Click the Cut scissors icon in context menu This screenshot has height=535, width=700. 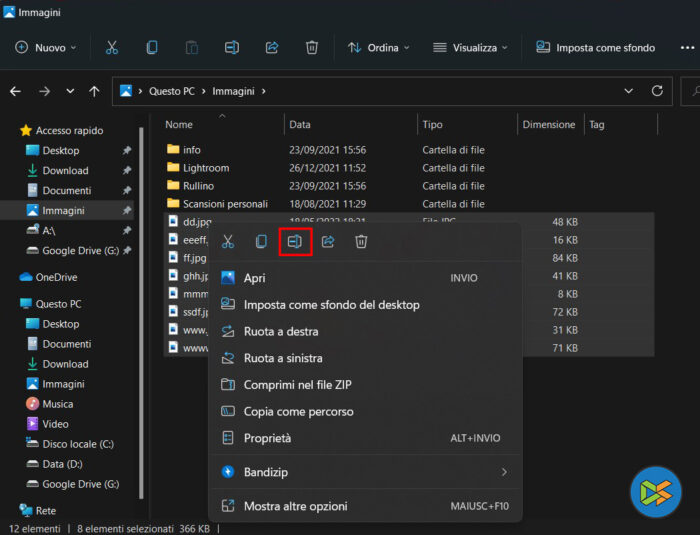pyautogui.click(x=228, y=242)
